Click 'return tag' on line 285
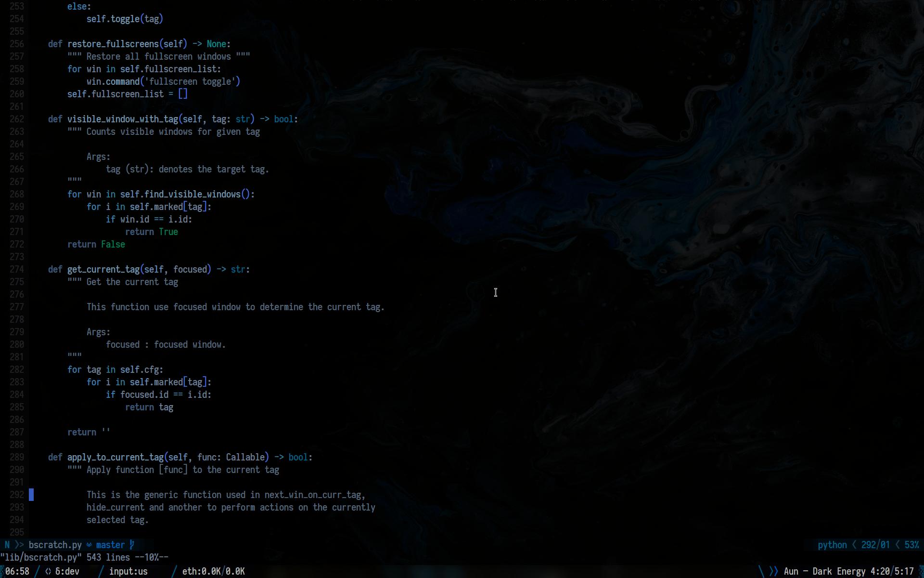Screen dimensions: 924x578 point(149,407)
